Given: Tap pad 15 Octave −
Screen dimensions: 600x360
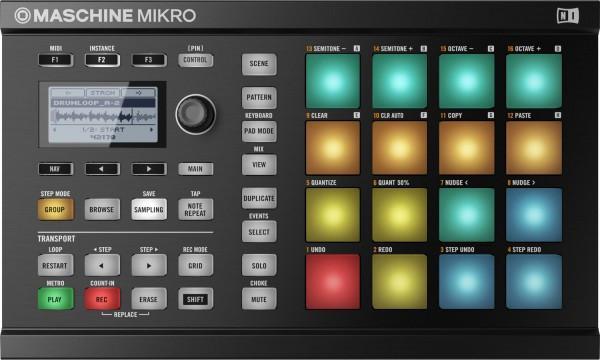Looking at the screenshot, I should (466, 81).
